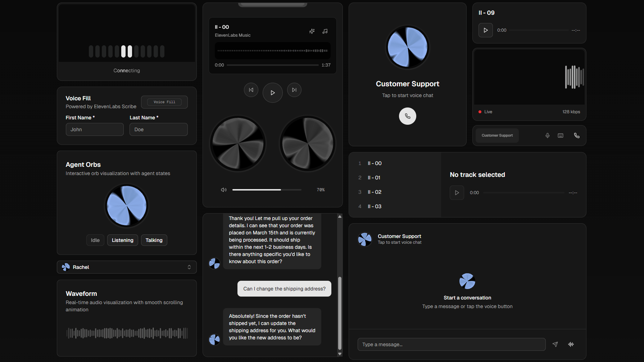Image resolution: width=644 pixels, height=362 pixels.
Task: Select track II - 00 from list
Action: tap(375, 163)
